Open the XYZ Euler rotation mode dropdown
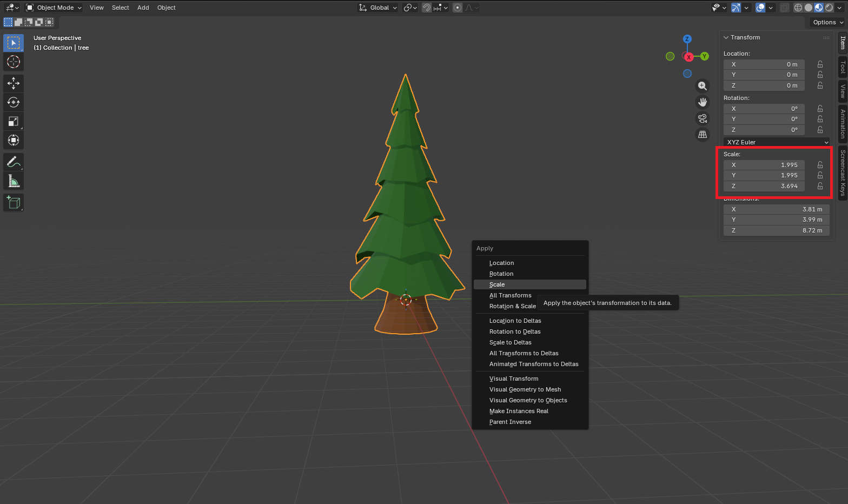Viewport: 848px width, 504px height. (x=777, y=142)
